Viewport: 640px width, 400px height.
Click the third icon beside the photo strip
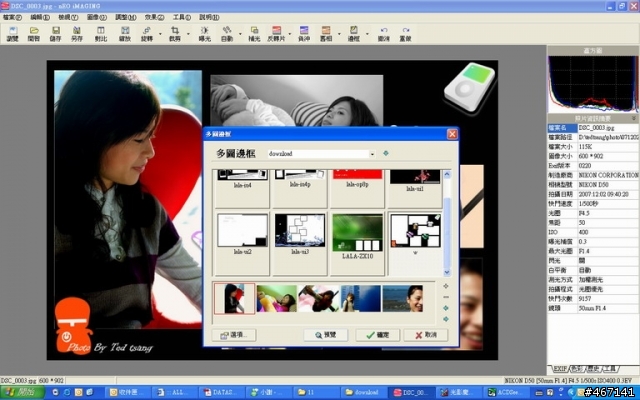pos(446,308)
